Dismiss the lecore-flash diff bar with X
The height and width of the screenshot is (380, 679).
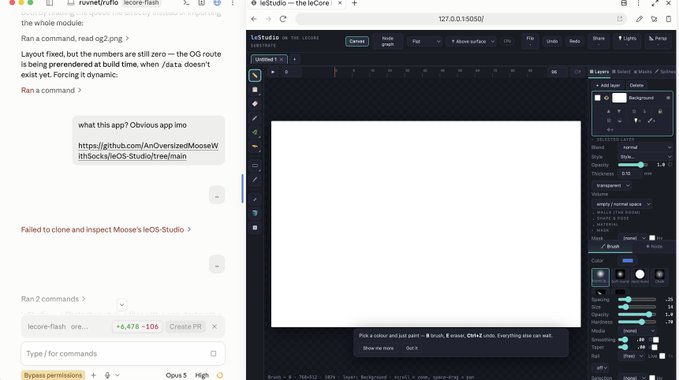click(214, 327)
